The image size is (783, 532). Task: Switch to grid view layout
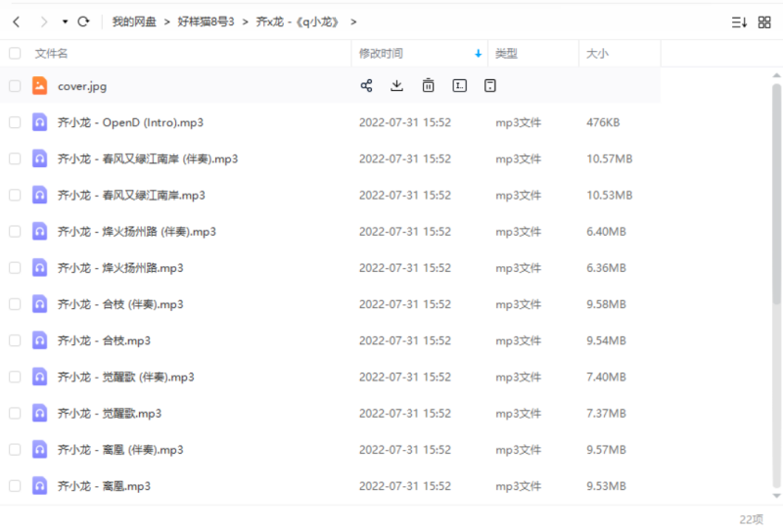coord(764,22)
